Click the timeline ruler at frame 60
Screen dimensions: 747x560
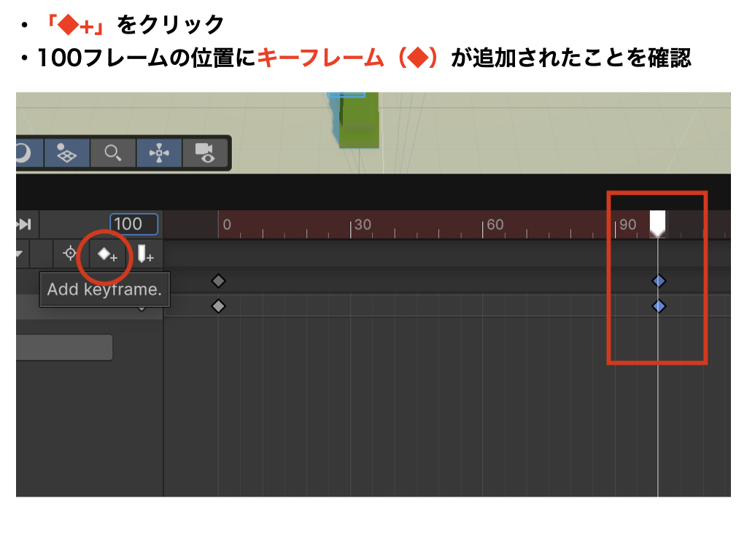485,225
